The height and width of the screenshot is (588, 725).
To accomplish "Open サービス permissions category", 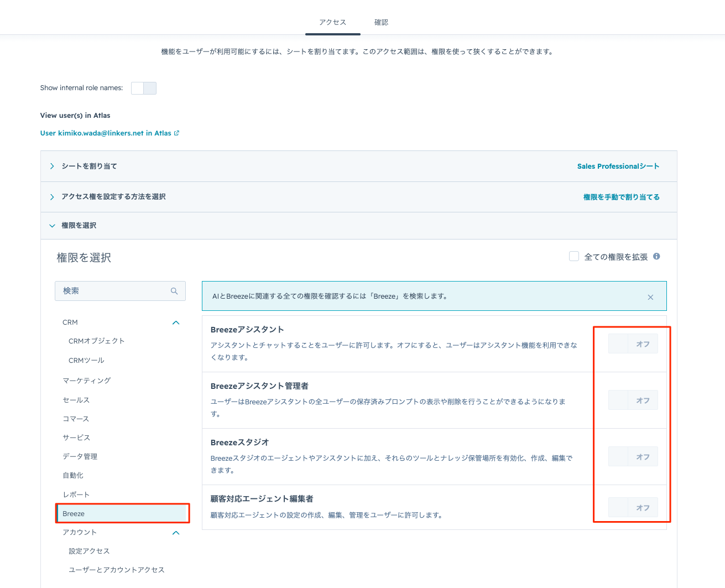I will click(76, 438).
